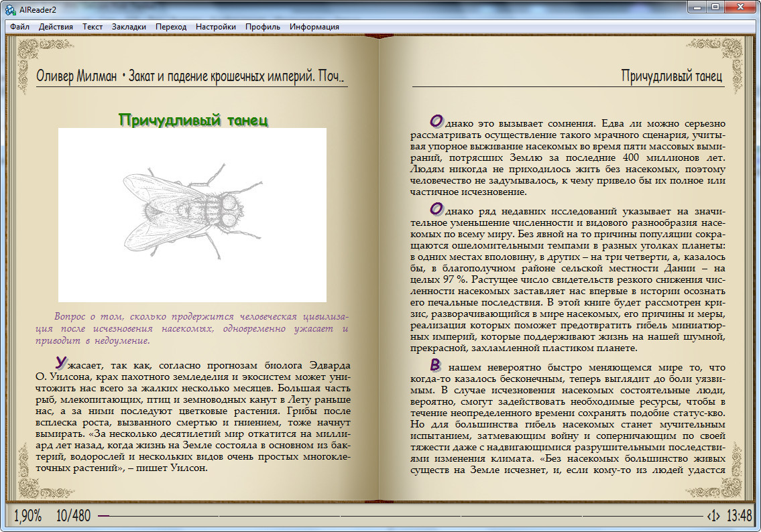Open the Профиль menu
Viewport: 761px width, 532px height.
263,27
